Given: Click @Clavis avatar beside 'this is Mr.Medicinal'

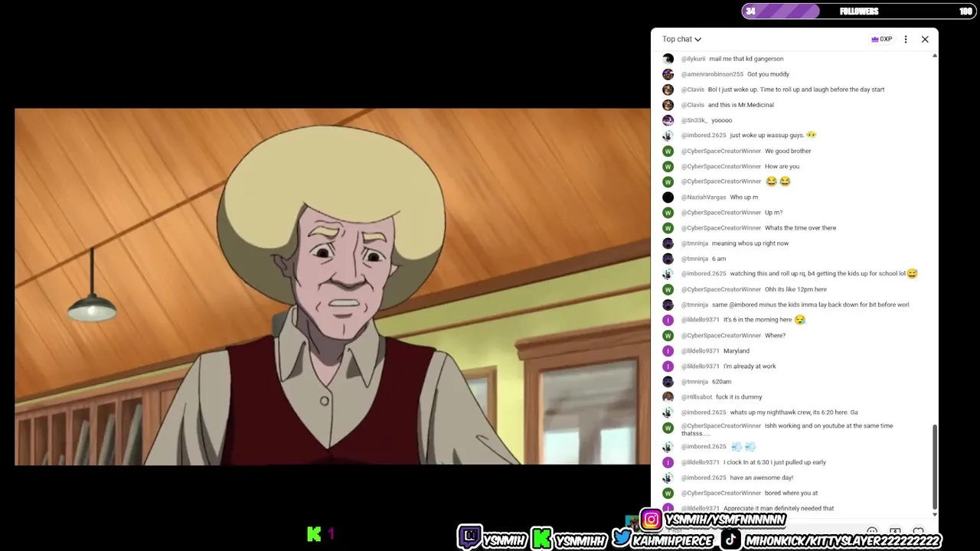Looking at the screenshot, I should click(668, 105).
